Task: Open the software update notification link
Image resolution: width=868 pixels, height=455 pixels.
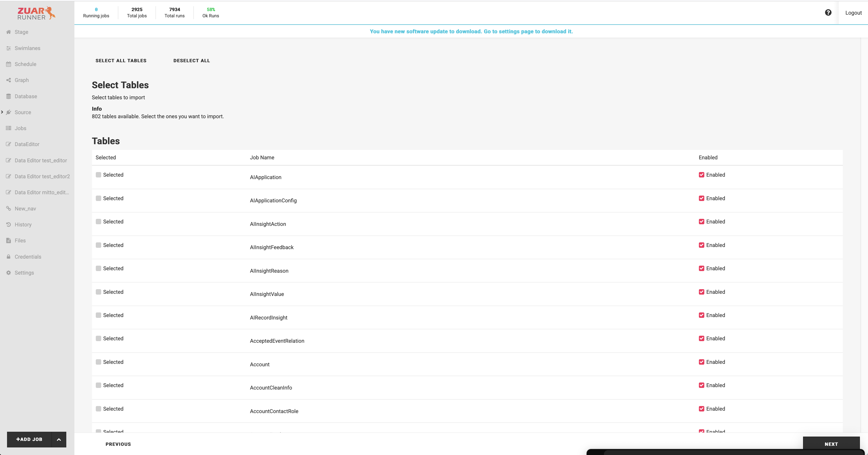Action: (471, 31)
